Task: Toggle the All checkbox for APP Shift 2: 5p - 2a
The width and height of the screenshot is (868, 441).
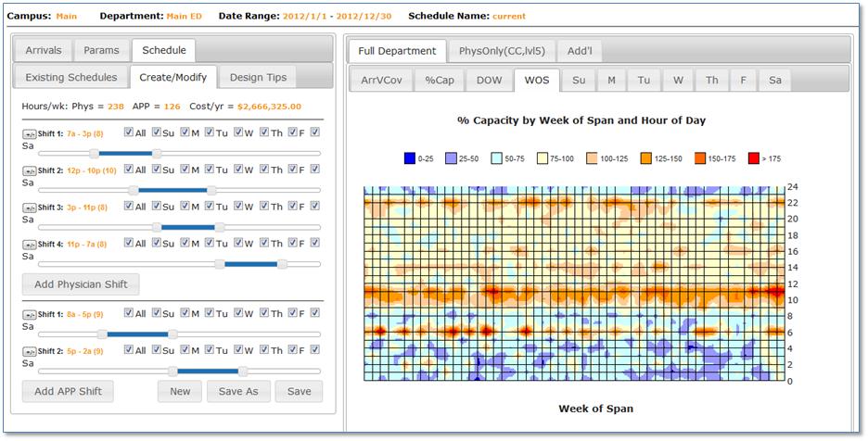Action: click(x=128, y=349)
